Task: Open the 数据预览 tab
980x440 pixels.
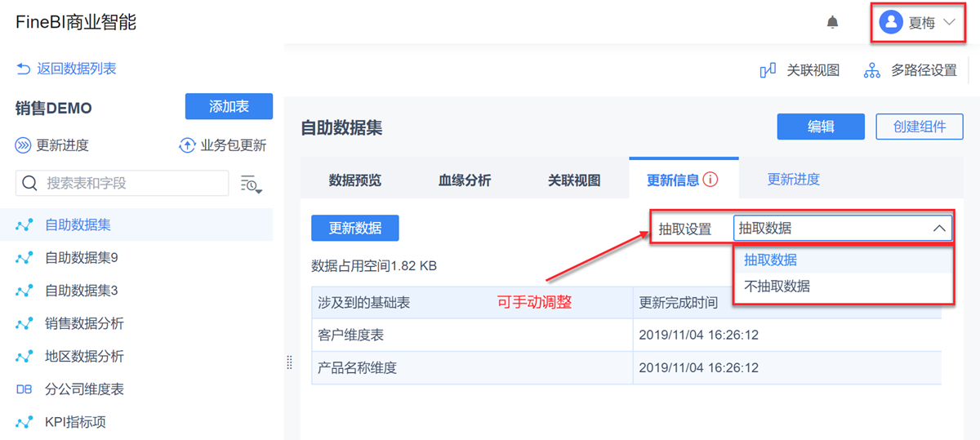Action: point(355,180)
